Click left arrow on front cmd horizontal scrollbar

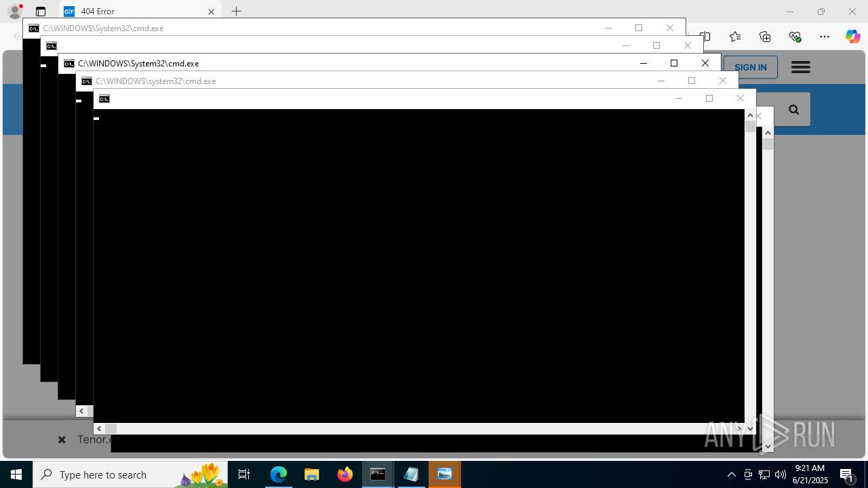(x=99, y=428)
